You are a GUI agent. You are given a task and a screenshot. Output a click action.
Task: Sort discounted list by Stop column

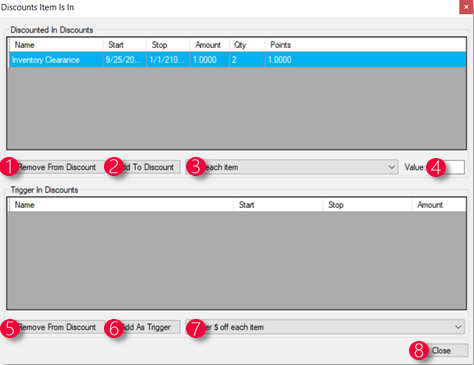168,45
